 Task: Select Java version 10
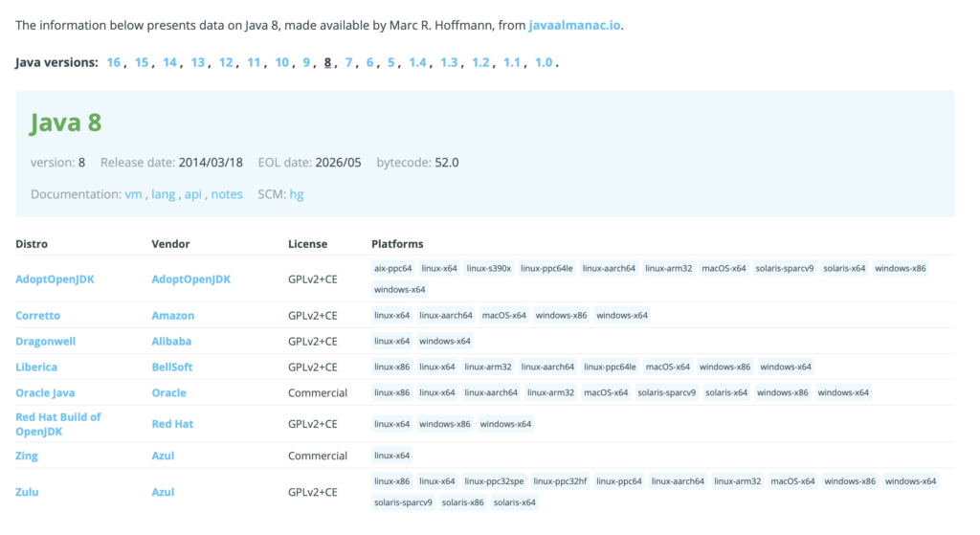[282, 62]
